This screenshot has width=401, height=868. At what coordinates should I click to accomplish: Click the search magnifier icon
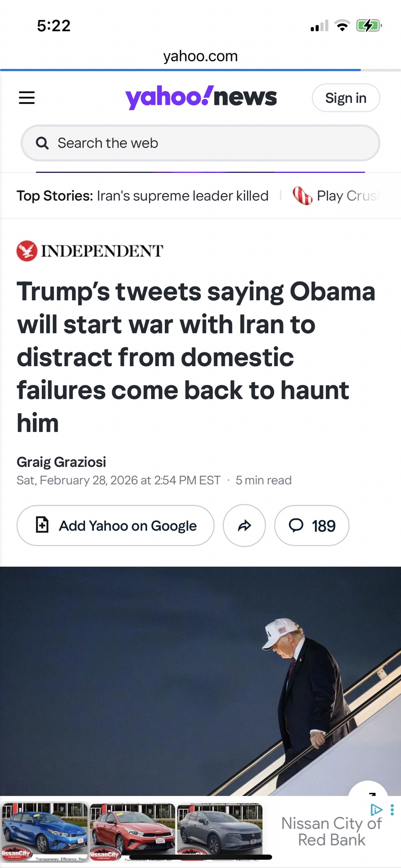click(x=42, y=143)
